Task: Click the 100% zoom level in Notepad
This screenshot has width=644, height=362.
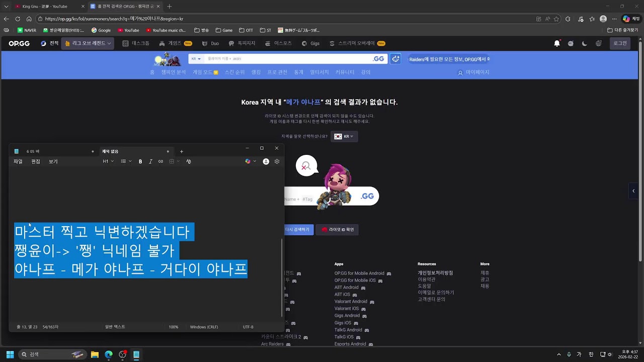Action: (174, 327)
